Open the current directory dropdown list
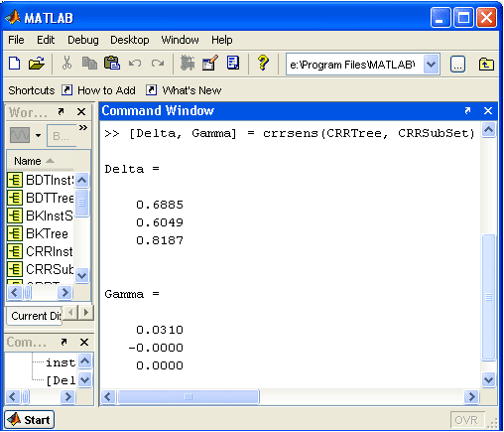 [x=431, y=65]
